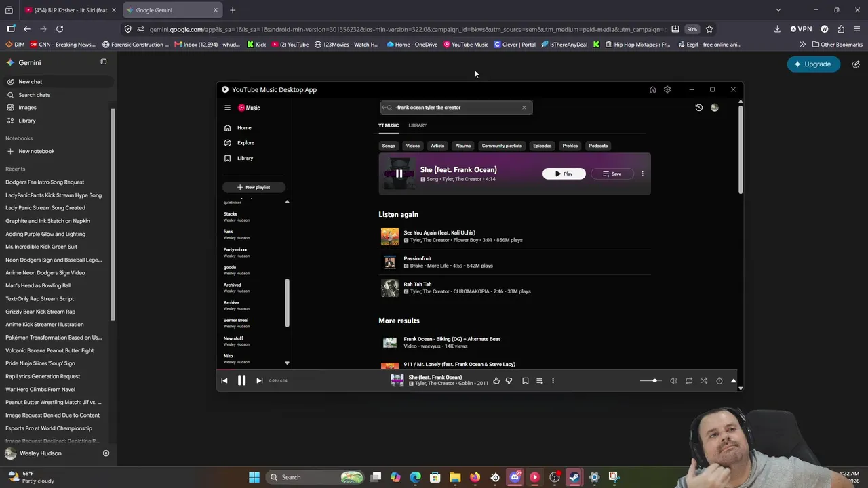The width and height of the screenshot is (868, 488).
Task: Play Rah Tah Tah from CHROMAKOPIA
Action: click(390, 288)
